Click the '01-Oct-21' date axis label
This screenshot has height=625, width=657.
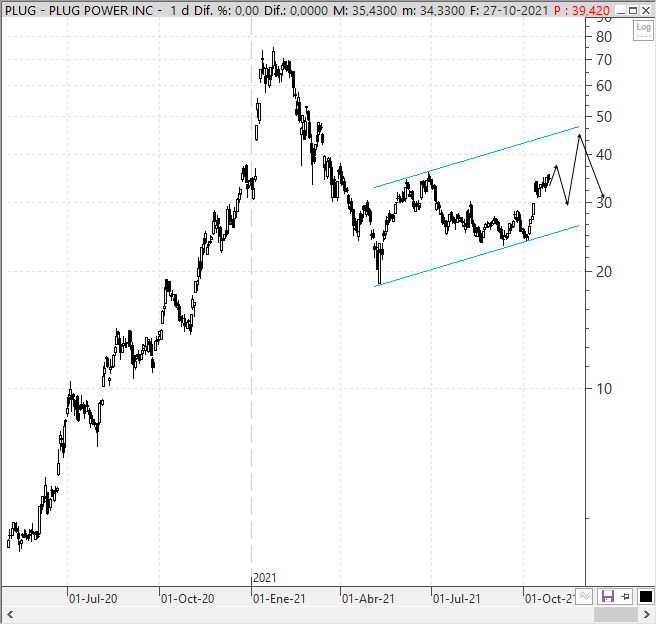click(550, 599)
